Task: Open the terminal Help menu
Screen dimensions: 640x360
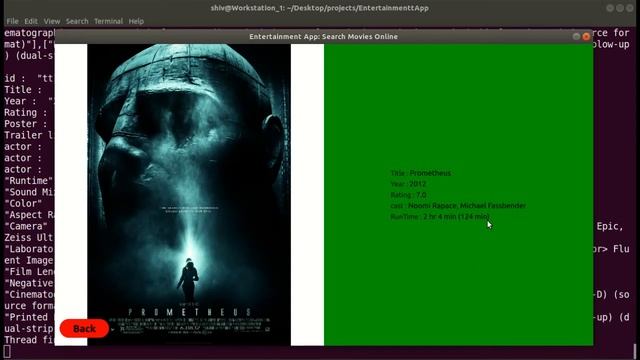Action: (136, 21)
